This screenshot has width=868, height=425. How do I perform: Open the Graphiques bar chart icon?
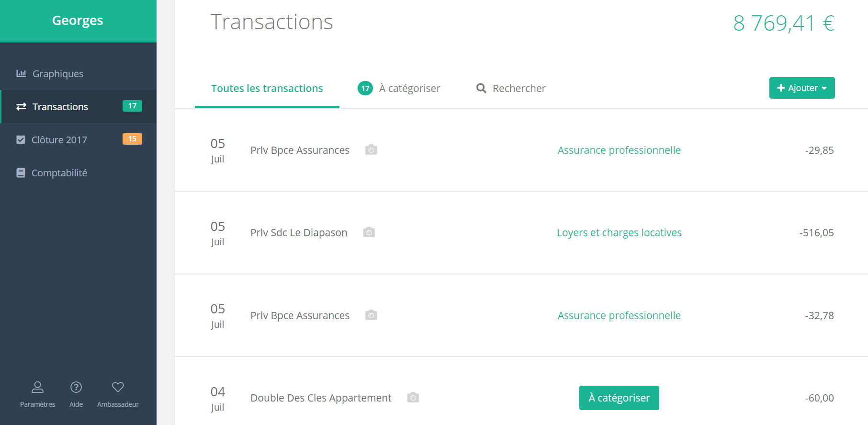21,73
